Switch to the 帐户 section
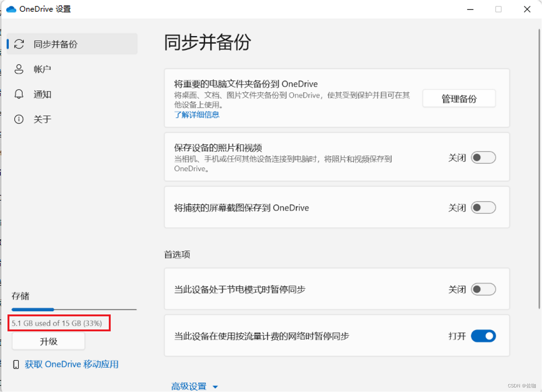This screenshot has height=392, width=542. coord(72,69)
